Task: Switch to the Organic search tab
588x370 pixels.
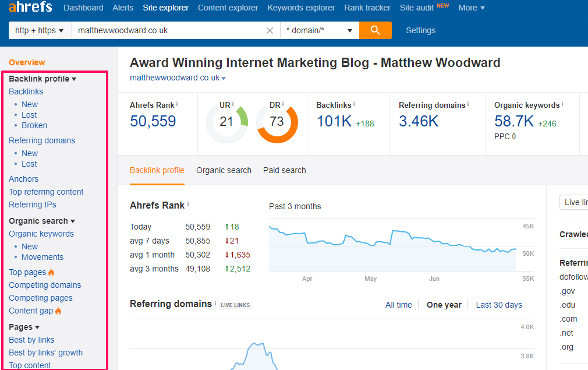Action: coord(224,170)
